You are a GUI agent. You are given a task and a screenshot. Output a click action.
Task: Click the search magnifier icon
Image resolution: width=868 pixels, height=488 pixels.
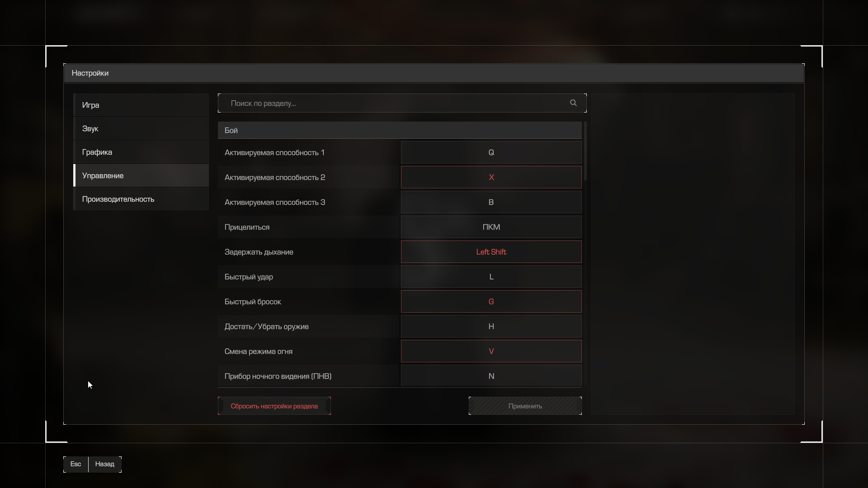pyautogui.click(x=573, y=103)
